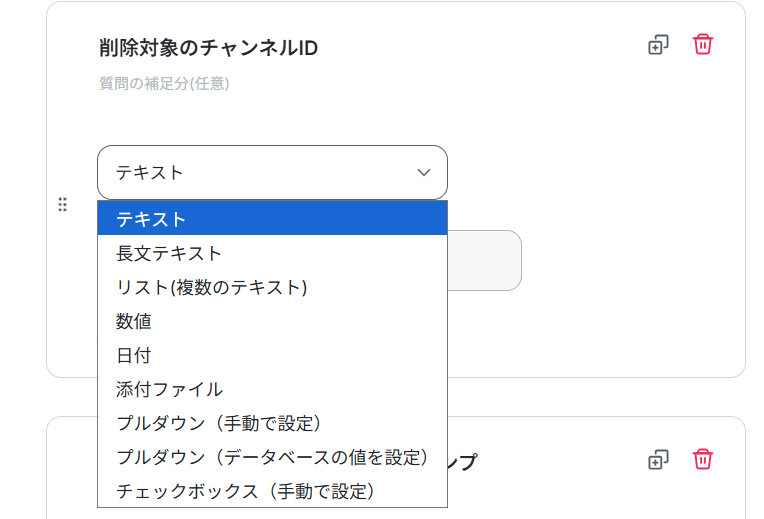Collapse the テキスト type dropdown via chevron
764x519 pixels.
point(424,173)
